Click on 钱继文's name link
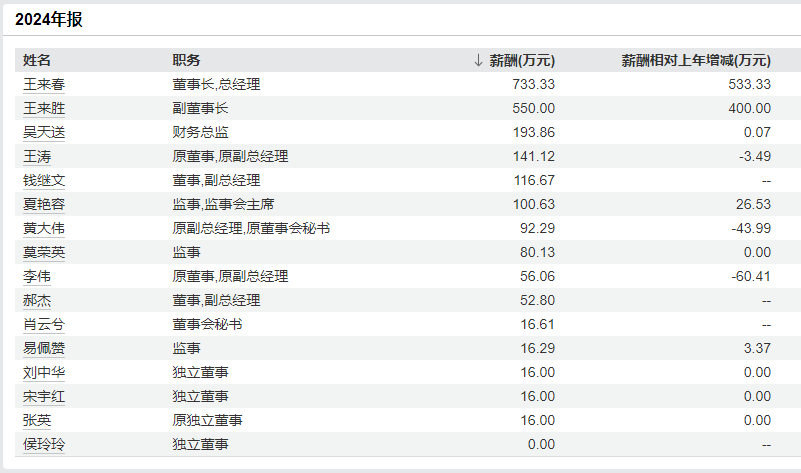Viewport: 801px width, 473px height. (x=44, y=180)
